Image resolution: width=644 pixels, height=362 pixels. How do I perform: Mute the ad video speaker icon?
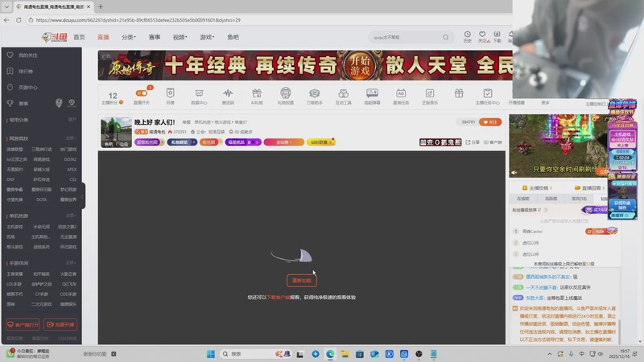click(514, 173)
